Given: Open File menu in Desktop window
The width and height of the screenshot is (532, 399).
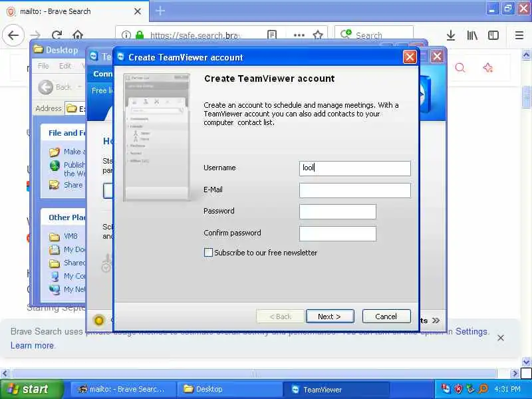Looking at the screenshot, I should point(43,66).
